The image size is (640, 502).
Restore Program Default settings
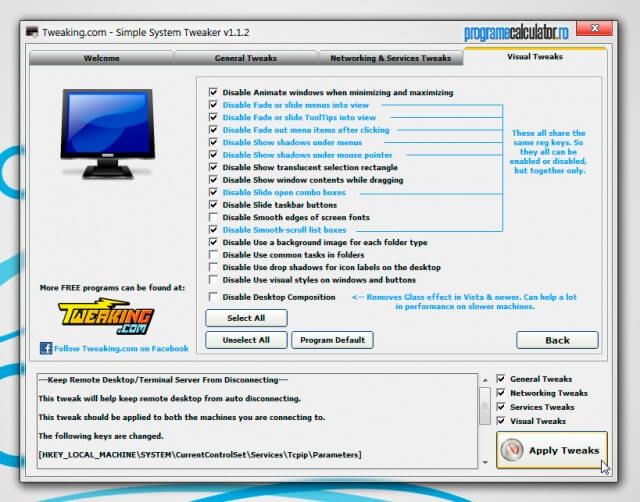tap(332, 340)
